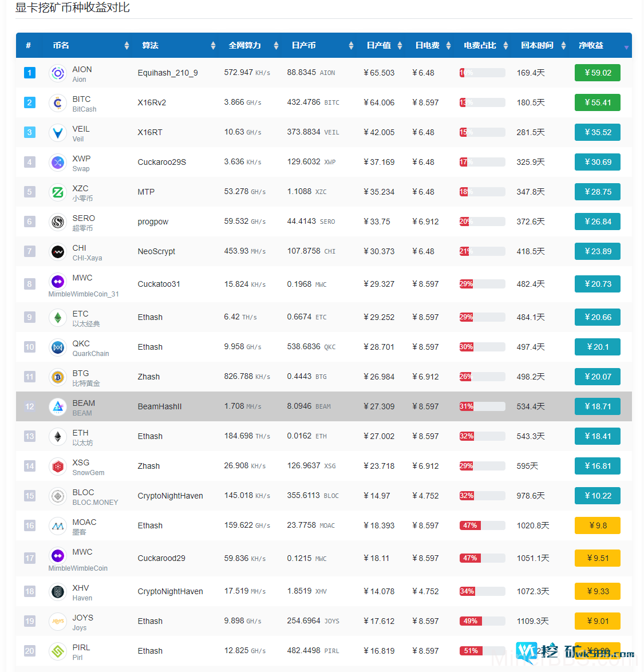This screenshot has width=644, height=672.
Task: Click the MimbleWimbleCoin_31 coin icon
Action: pos(58,282)
